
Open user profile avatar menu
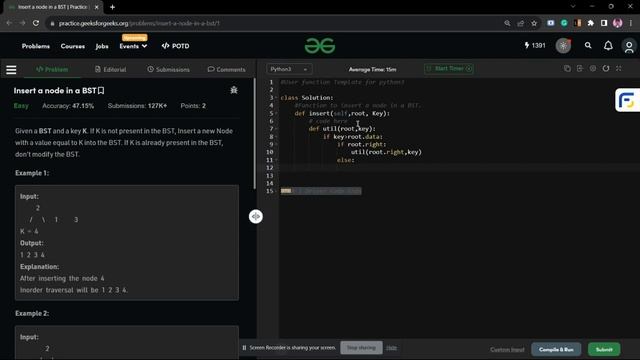click(x=629, y=46)
